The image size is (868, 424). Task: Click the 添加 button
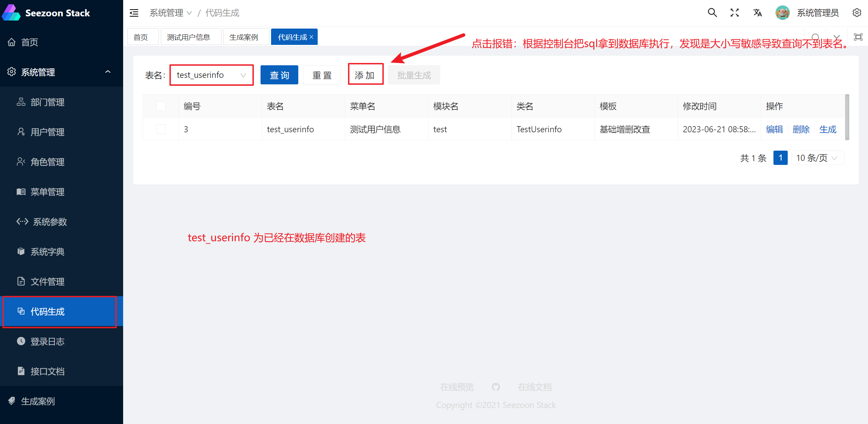pyautogui.click(x=365, y=75)
